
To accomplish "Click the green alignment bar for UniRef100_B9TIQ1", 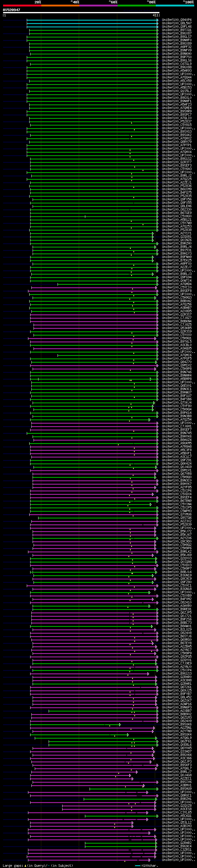I will coord(94,30).
